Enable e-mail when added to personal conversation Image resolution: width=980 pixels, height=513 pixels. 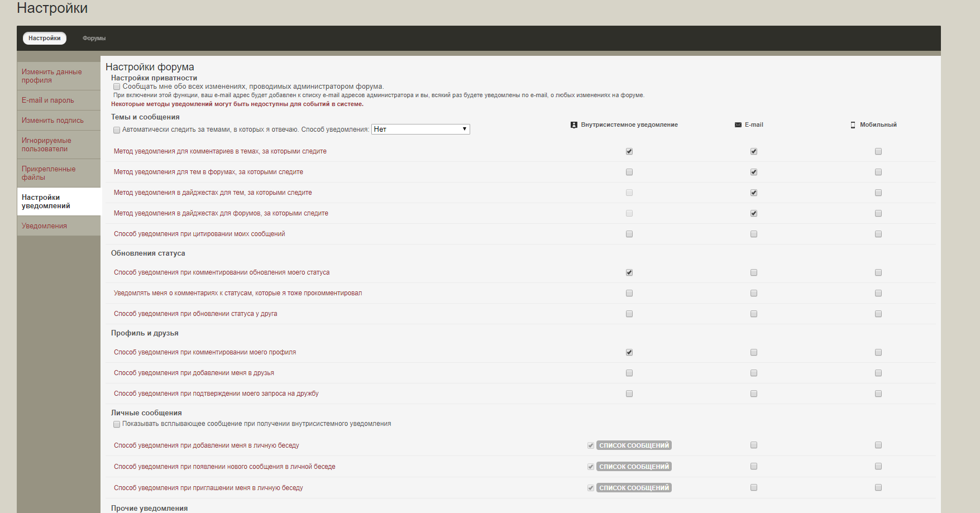pos(754,445)
